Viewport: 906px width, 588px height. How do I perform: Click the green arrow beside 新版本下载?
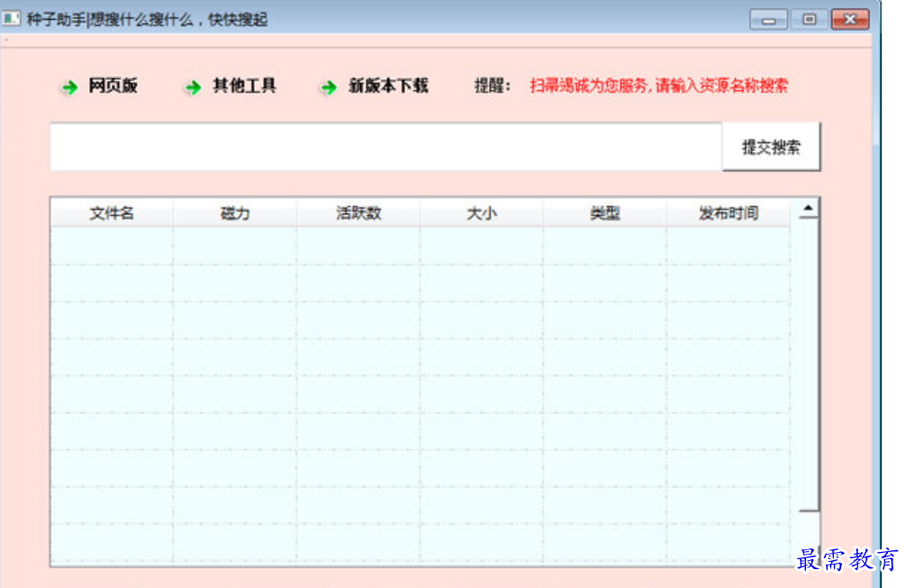click(x=329, y=87)
